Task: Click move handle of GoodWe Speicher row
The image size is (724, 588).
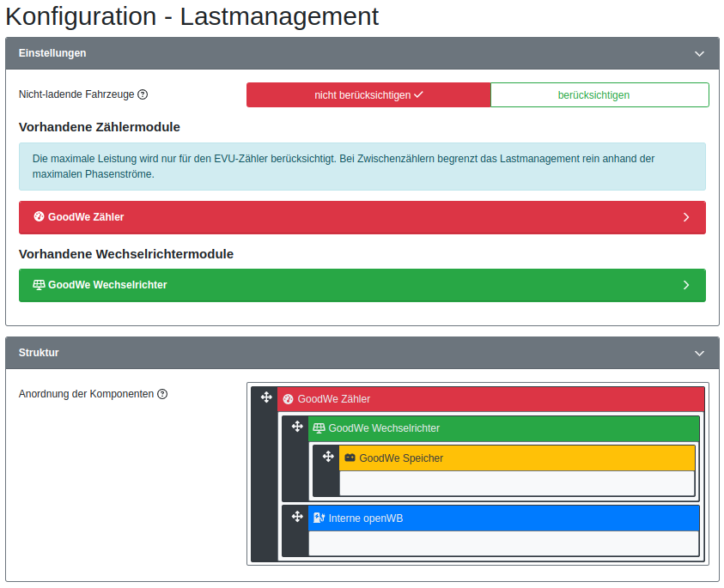Action: click(x=328, y=457)
